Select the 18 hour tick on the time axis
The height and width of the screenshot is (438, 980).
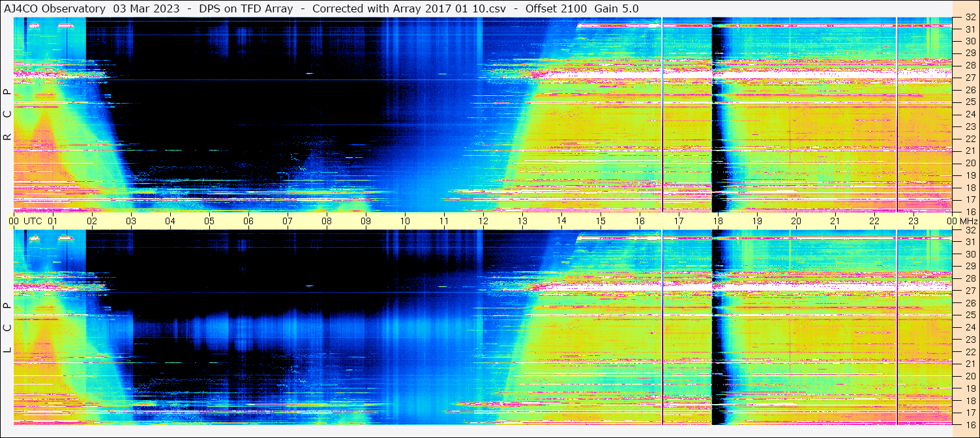tap(718, 221)
